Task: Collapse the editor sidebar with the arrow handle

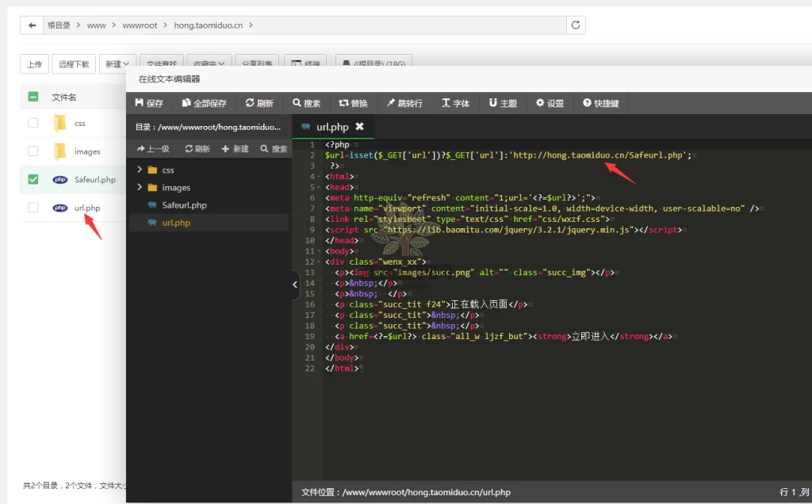Action: (x=296, y=284)
